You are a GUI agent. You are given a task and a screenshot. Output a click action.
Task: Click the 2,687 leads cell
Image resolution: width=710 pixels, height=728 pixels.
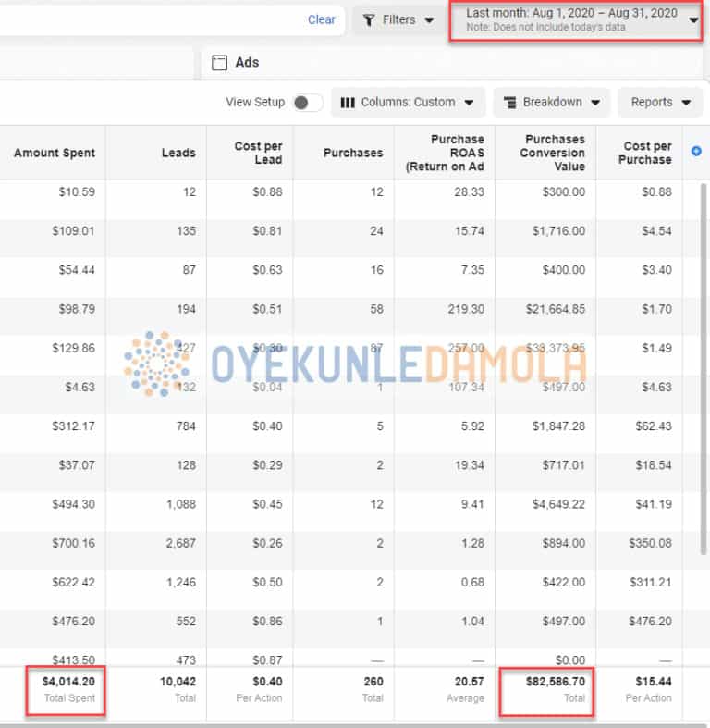181,543
